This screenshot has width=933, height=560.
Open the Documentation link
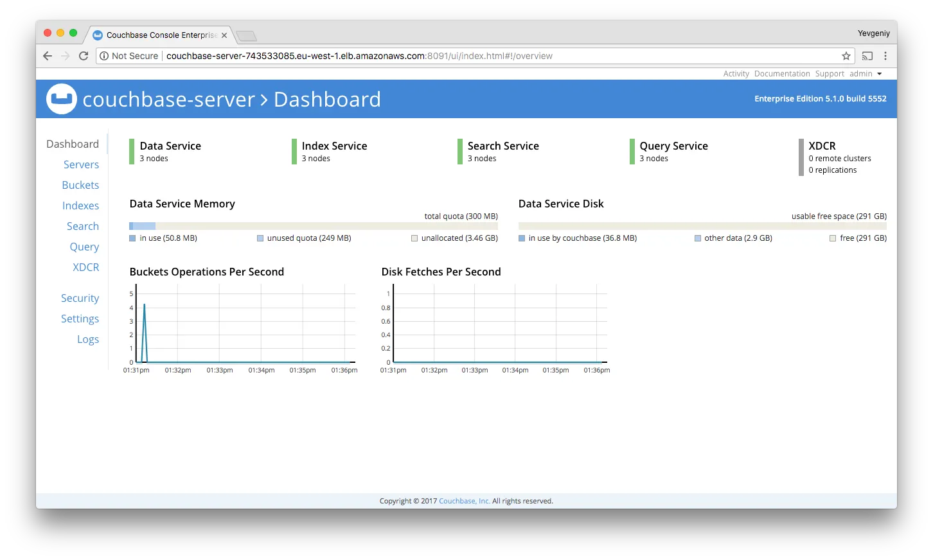tap(782, 74)
